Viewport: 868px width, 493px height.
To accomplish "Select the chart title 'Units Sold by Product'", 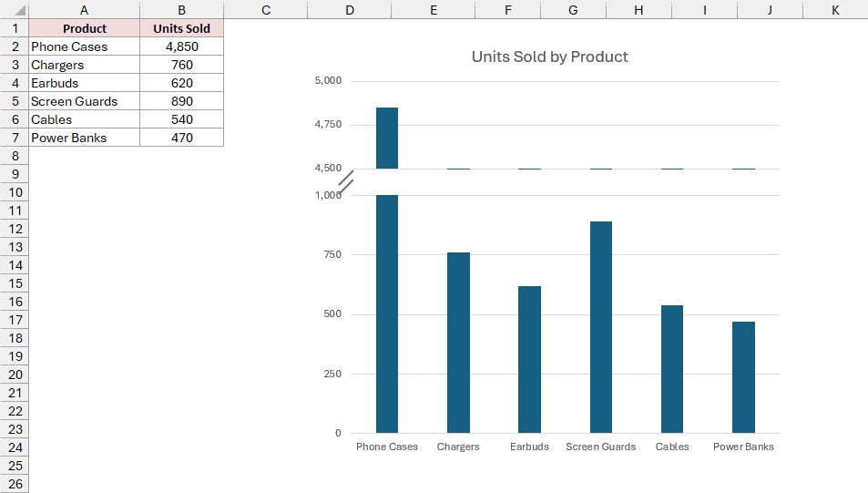I will (550, 56).
